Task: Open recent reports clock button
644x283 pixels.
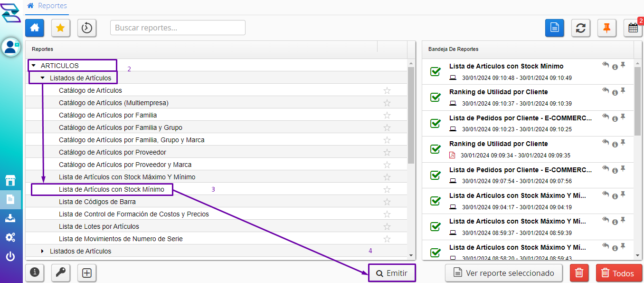Action: pyautogui.click(x=87, y=28)
